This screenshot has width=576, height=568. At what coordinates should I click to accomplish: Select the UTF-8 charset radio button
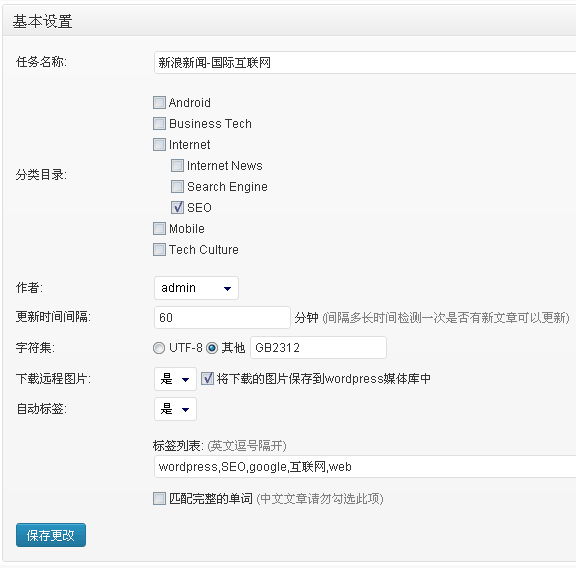pos(159,348)
